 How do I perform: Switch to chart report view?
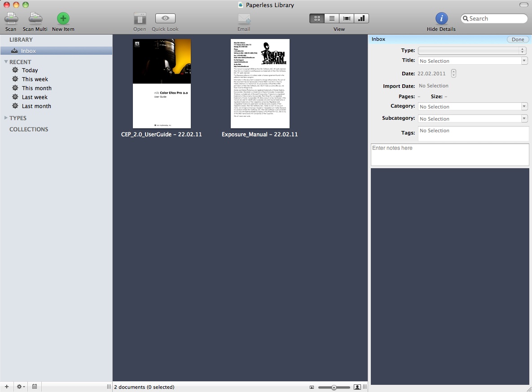point(361,18)
